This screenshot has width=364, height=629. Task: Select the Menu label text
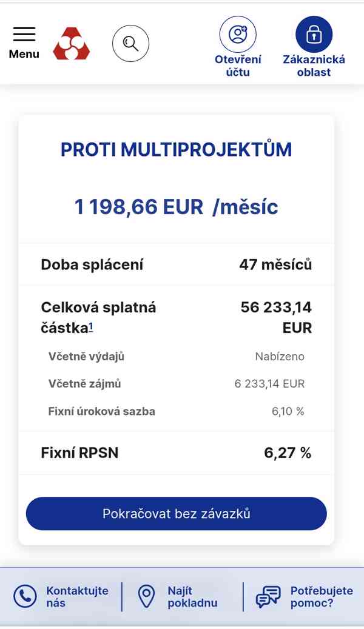24,54
